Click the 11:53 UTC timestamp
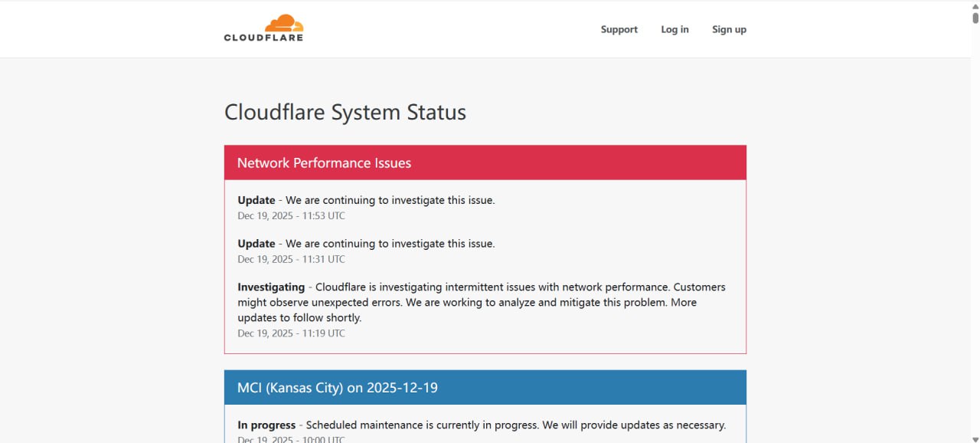980x443 pixels. 291,215
